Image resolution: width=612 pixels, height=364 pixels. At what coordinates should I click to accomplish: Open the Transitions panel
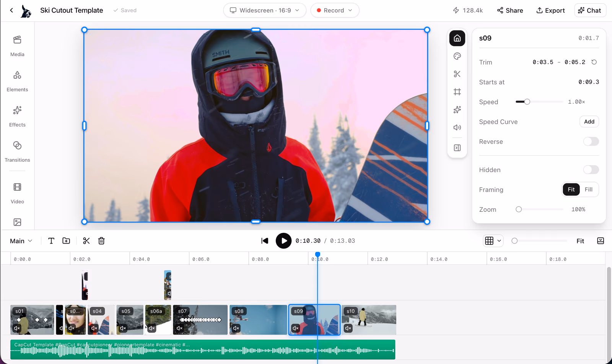coord(17,151)
